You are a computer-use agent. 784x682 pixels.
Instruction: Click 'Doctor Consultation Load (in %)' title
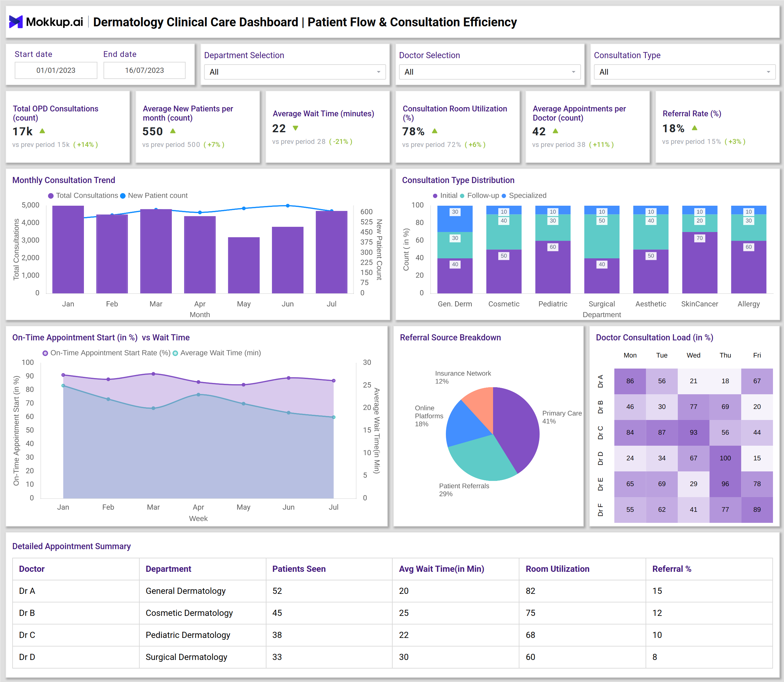654,338
